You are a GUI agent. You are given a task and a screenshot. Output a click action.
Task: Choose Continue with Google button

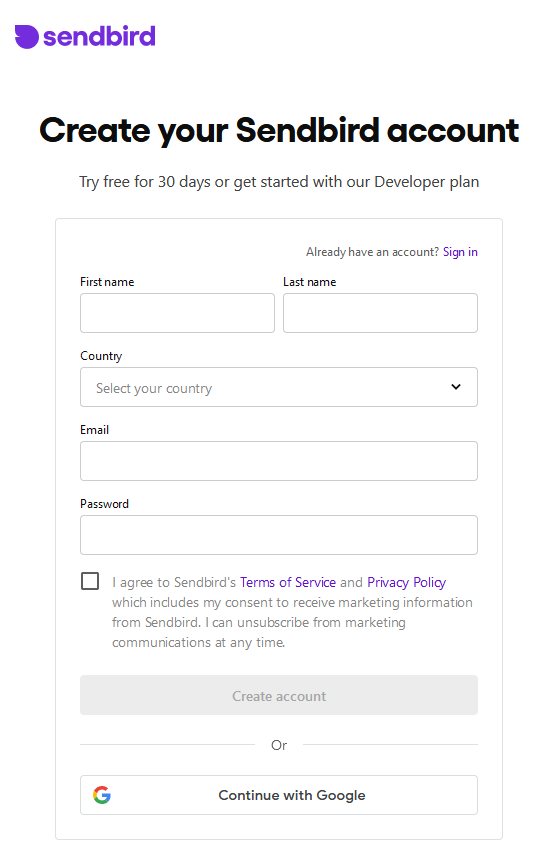click(279, 795)
